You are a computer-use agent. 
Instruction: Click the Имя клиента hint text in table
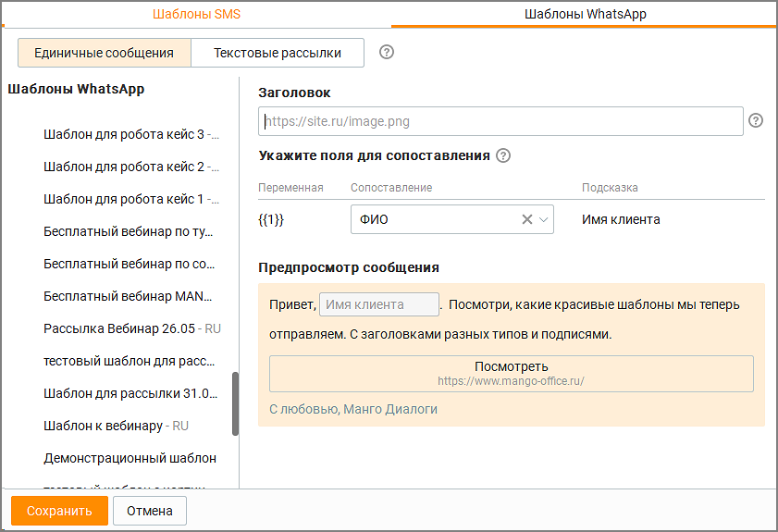621,219
